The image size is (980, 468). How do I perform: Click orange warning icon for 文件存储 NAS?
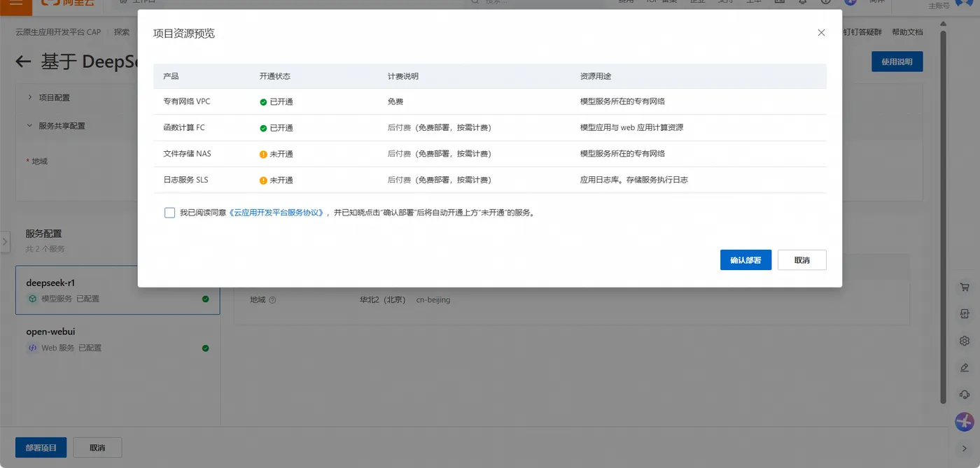coord(263,154)
